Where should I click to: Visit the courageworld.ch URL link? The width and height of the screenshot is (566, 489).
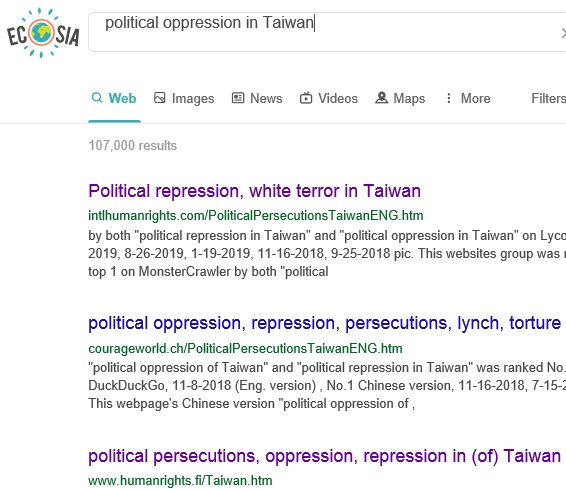pyautogui.click(x=245, y=348)
